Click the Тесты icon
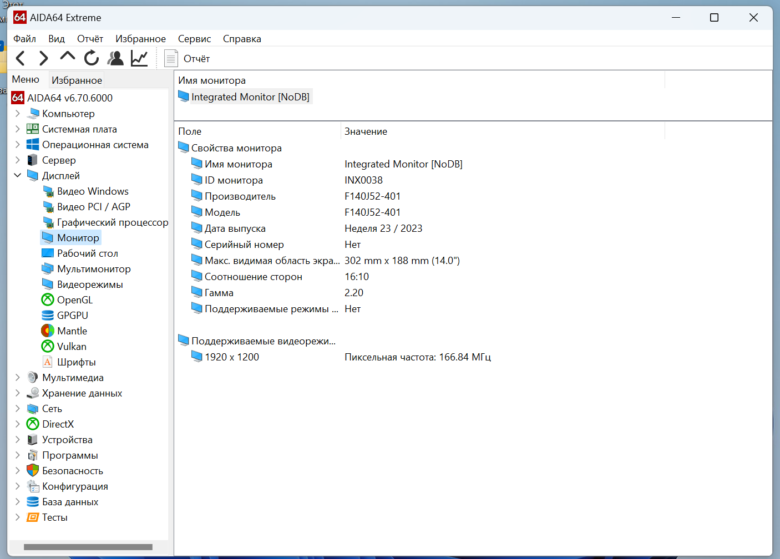 33,517
